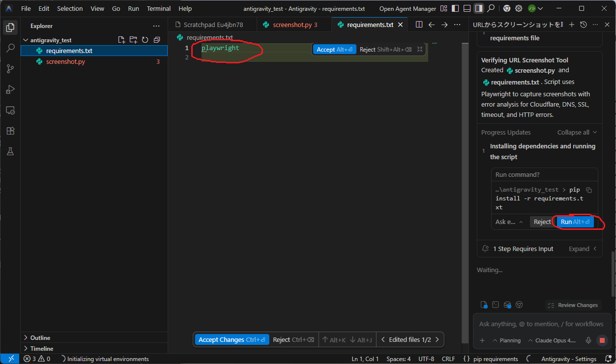Split the editor right

(x=419, y=25)
